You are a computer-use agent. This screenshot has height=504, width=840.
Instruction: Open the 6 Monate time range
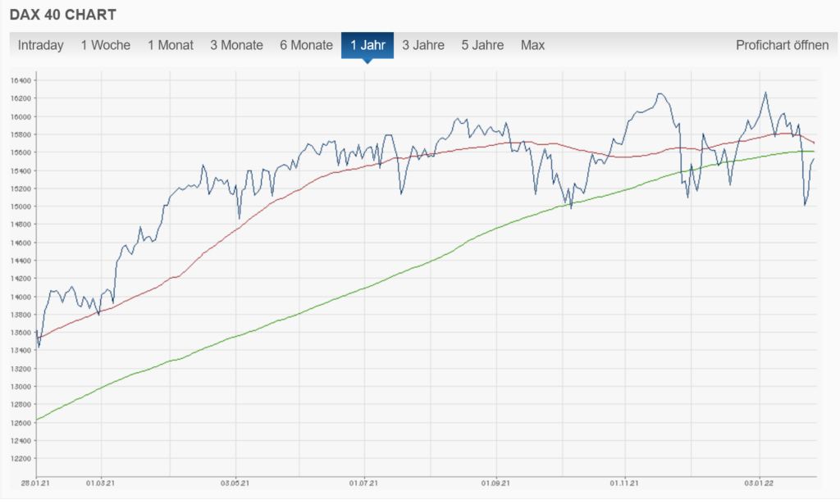pos(306,45)
